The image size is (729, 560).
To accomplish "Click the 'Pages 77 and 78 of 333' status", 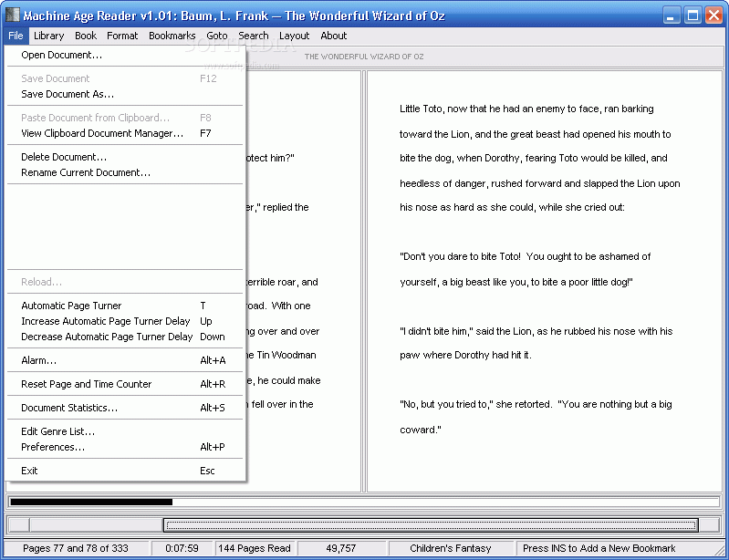I will coord(76,548).
